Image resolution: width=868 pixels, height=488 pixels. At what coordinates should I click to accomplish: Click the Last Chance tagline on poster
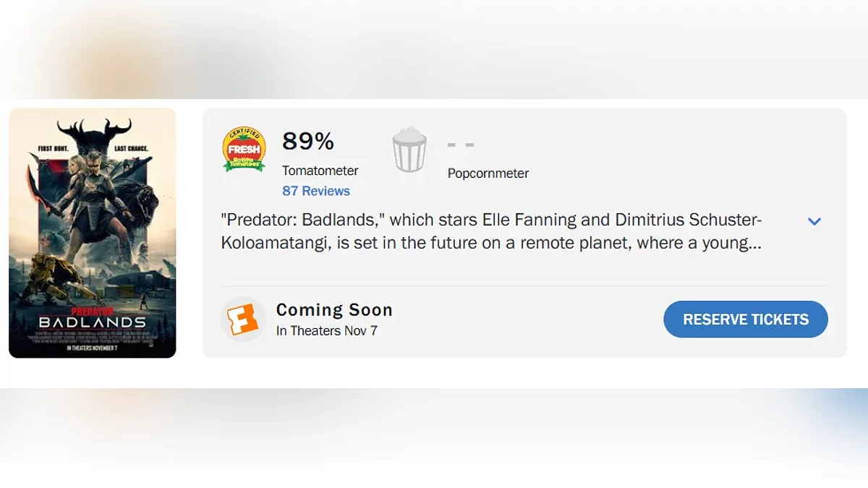132,149
